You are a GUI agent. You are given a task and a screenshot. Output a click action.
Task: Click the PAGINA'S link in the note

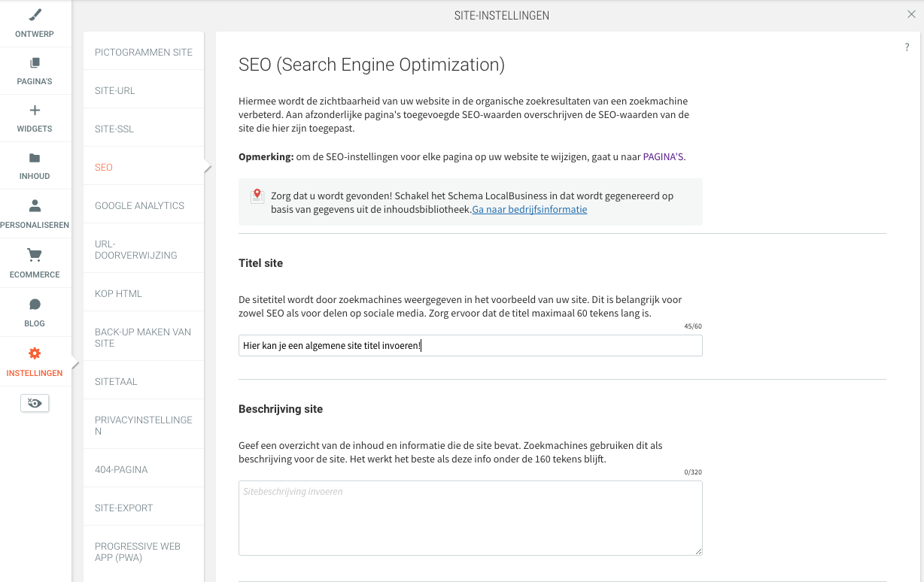[664, 157]
